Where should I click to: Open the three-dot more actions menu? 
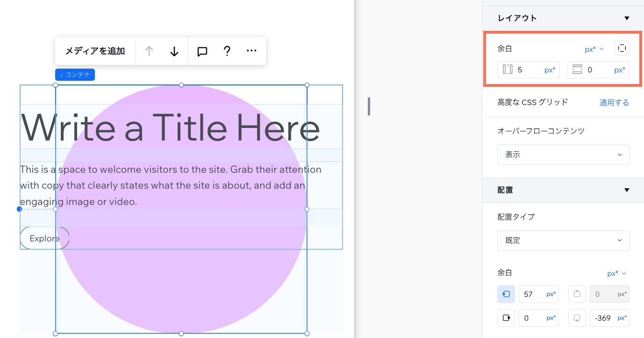pos(251,51)
